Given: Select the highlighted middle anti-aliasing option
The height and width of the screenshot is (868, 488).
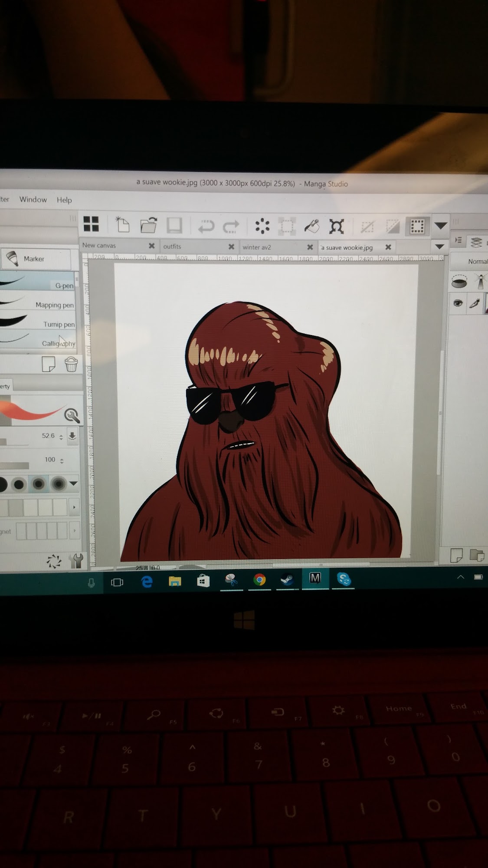Looking at the screenshot, I should pos(38,483).
